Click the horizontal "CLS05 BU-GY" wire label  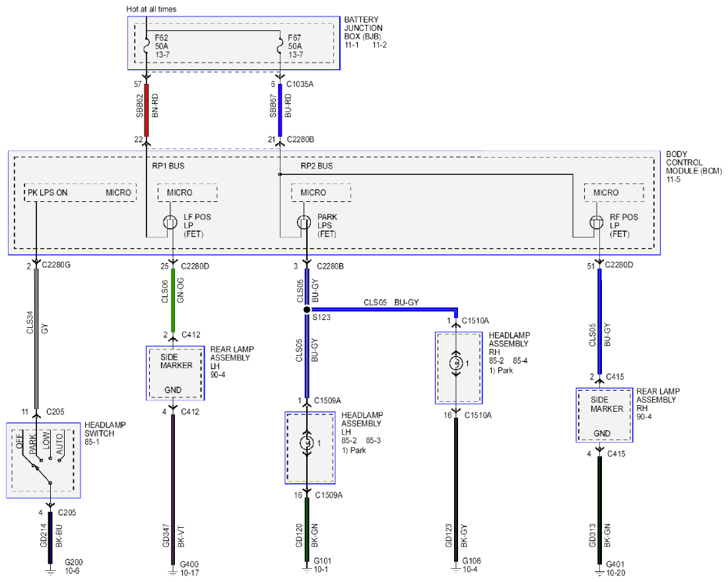(x=391, y=303)
